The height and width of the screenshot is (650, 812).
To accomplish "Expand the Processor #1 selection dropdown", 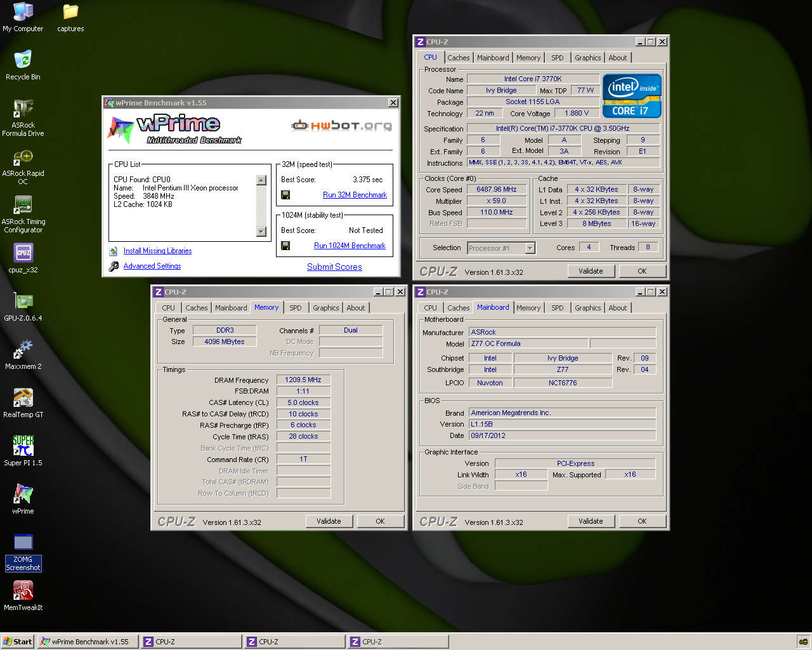I will tap(530, 248).
